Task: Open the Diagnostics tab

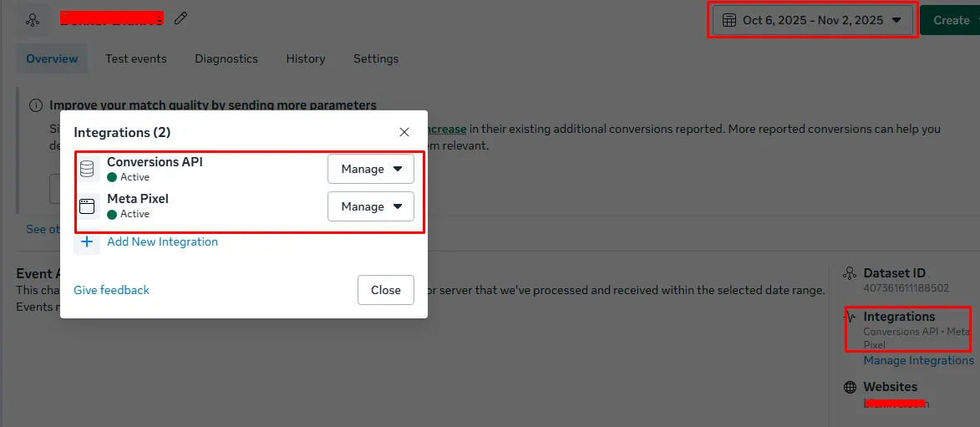Action: [x=226, y=58]
